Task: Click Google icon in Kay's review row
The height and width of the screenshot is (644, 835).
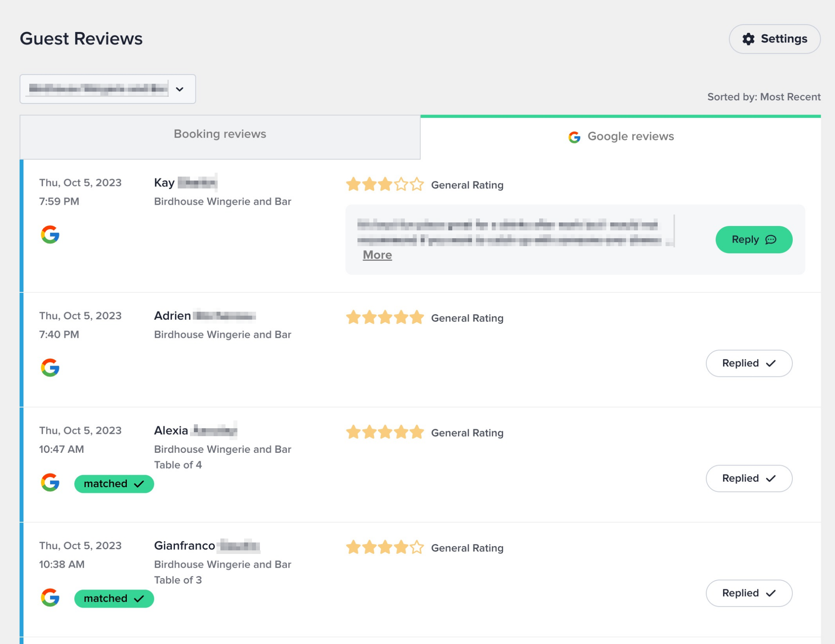Action: pos(50,235)
